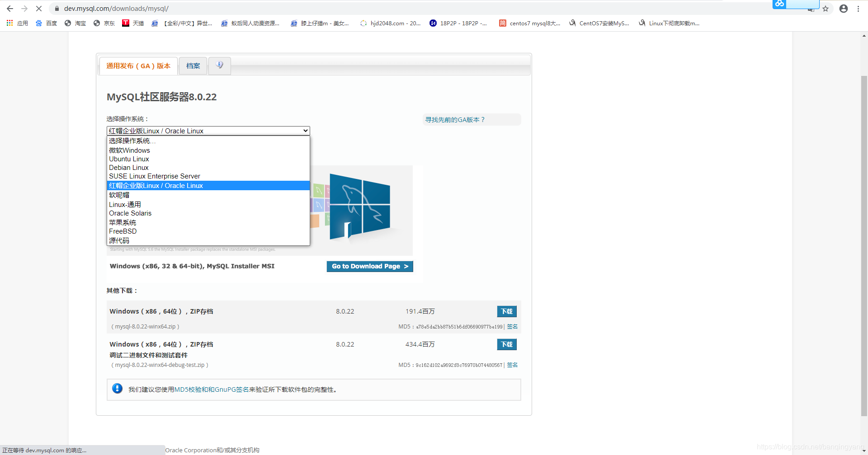This screenshot has width=868, height=455.
Task: Stop page loading with the X icon
Action: [x=39, y=9]
